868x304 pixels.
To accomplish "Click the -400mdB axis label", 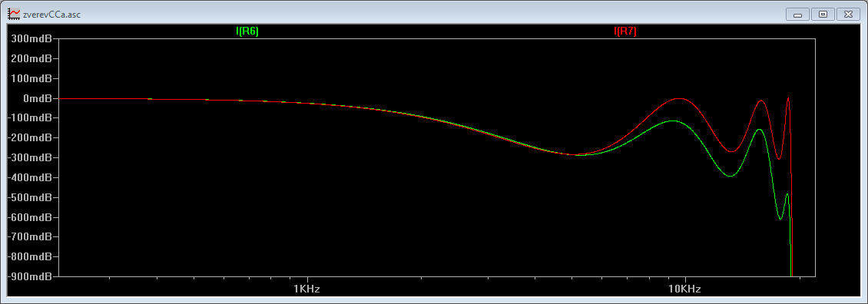I will 30,178.
